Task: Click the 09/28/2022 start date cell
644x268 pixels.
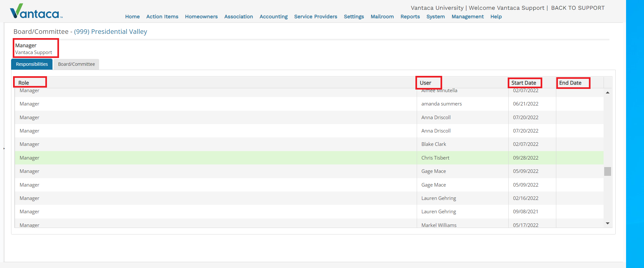Action: (532, 158)
